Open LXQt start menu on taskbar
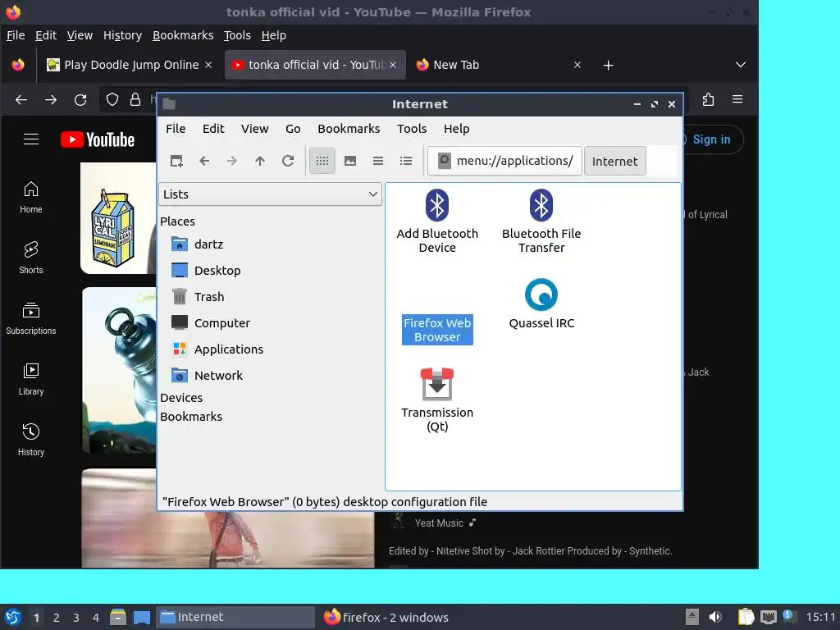840x630 pixels. [x=13, y=617]
